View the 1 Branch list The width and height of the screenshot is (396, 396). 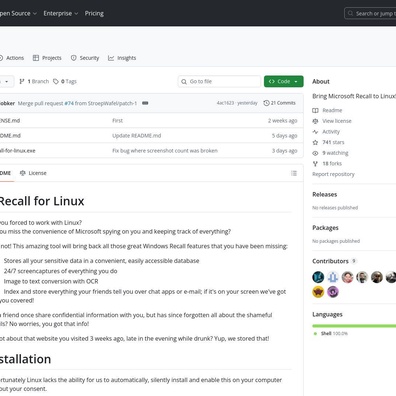34,81
